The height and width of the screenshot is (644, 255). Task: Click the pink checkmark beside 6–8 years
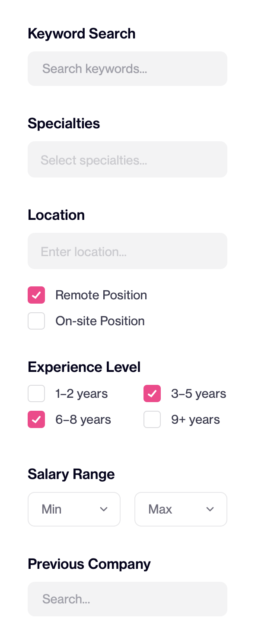pyautogui.click(x=36, y=419)
